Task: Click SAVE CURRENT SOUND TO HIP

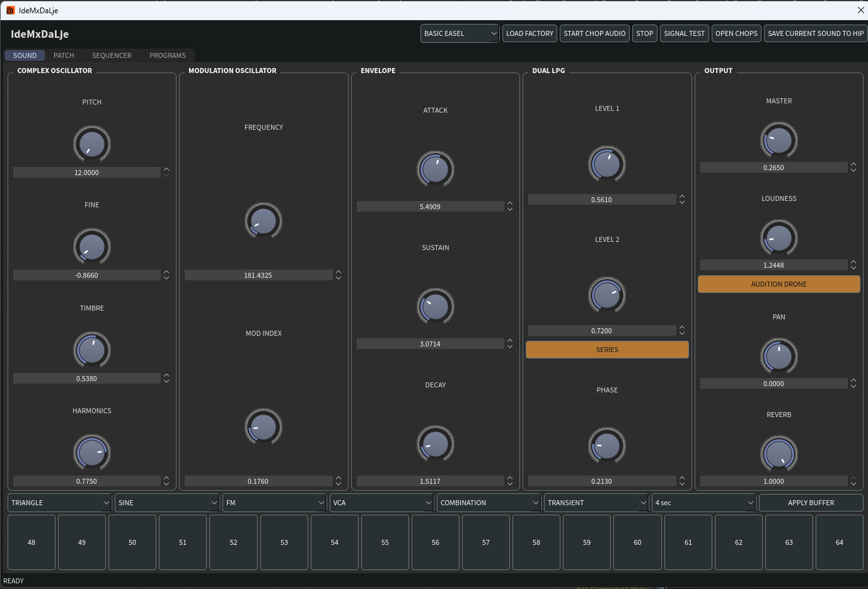Action: [x=816, y=33]
